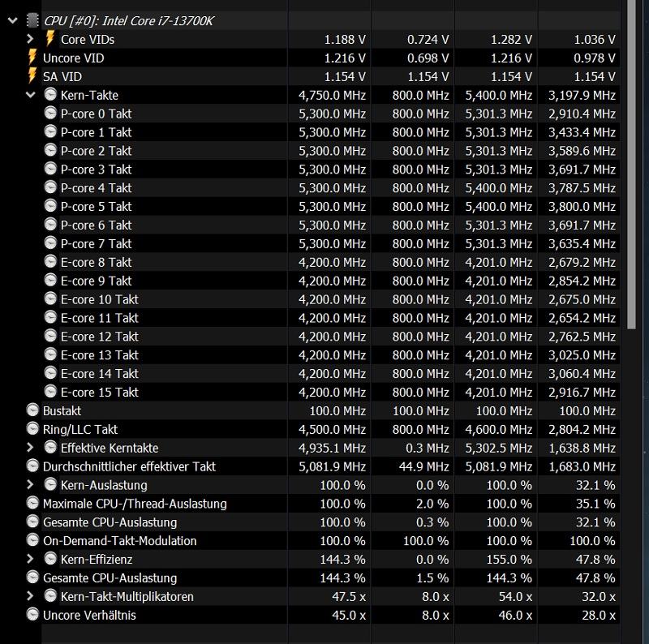Click the clock icon of P-core 6 Takt
The image size is (649, 644).
pyautogui.click(x=50, y=225)
